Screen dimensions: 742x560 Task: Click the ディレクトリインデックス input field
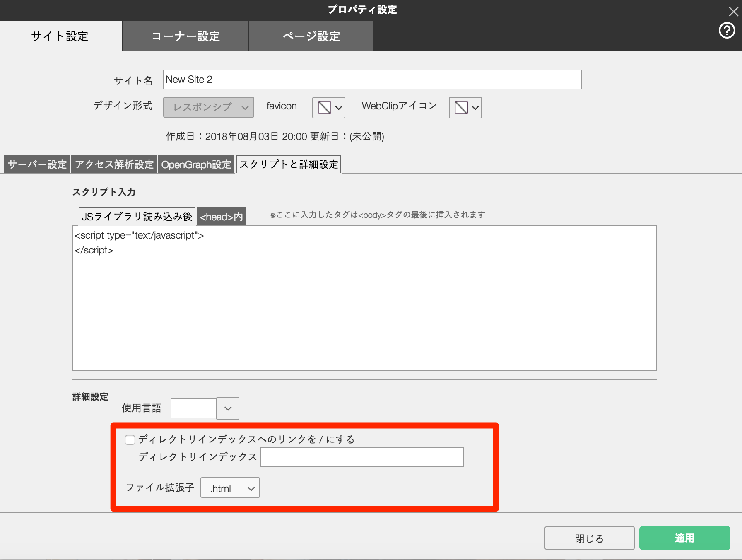tap(362, 457)
